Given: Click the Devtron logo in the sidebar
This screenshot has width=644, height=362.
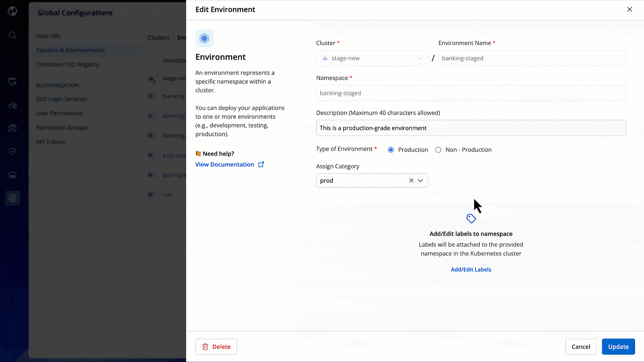Looking at the screenshot, I should click(12, 11).
